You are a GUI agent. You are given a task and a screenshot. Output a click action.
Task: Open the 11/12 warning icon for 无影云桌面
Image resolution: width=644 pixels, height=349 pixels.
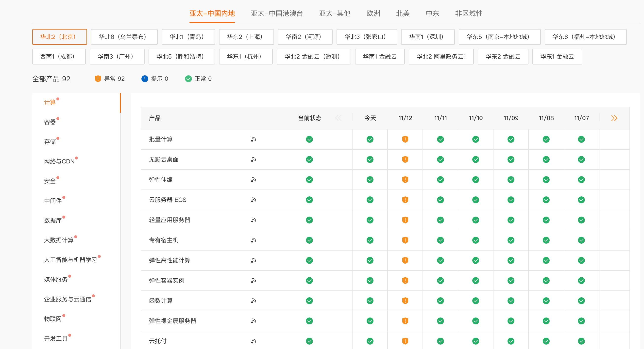(405, 159)
